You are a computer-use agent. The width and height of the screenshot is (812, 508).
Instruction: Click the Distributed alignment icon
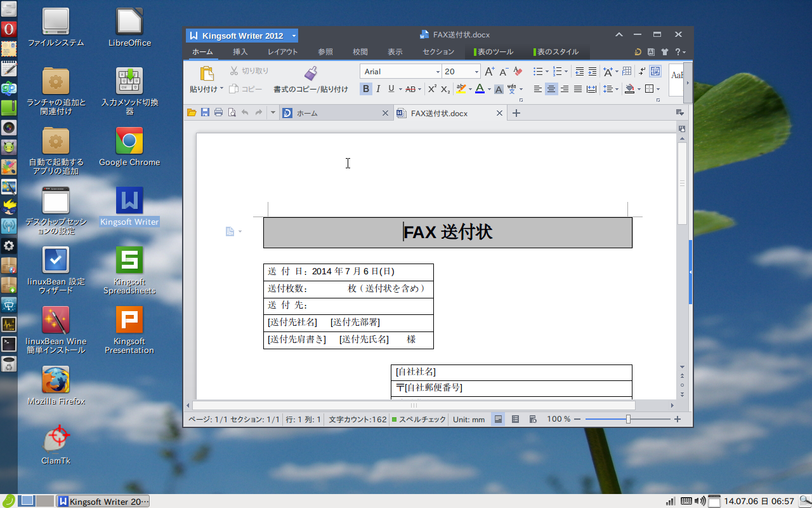tap(591, 89)
